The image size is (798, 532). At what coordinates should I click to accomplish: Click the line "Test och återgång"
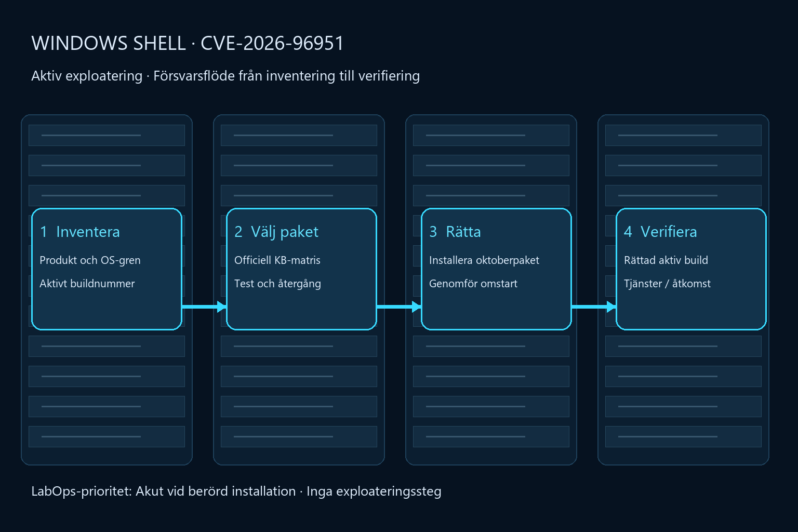(x=277, y=284)
